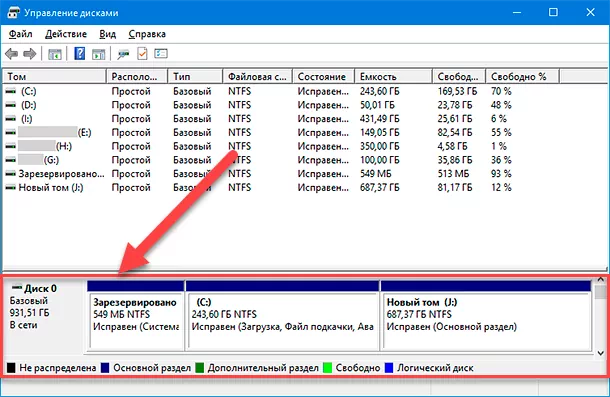Open the Файл menu
The image size is (610, 397).
[x=21, y=34]
